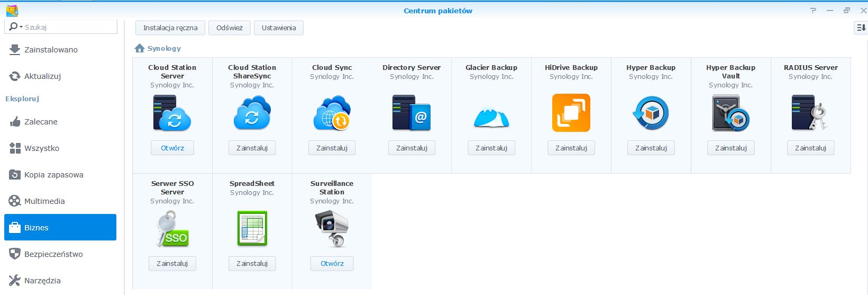Click the Hyper Backup package icon
This screenshot has width=868, height=295.
tap(651, 113)
